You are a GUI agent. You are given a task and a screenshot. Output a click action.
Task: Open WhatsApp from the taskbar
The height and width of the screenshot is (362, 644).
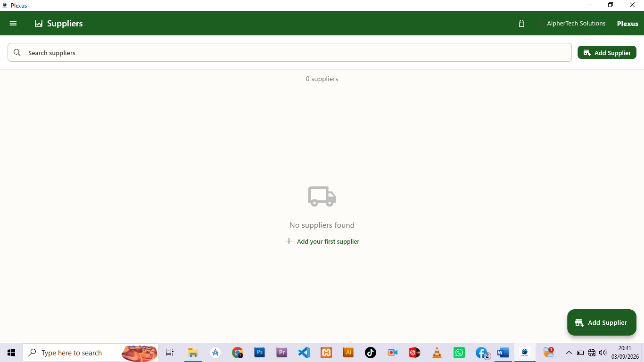point(459,353)
